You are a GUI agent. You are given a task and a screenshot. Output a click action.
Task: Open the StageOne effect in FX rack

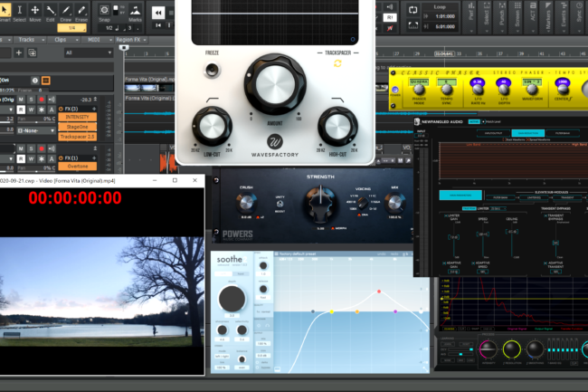(x=77, y=127)
